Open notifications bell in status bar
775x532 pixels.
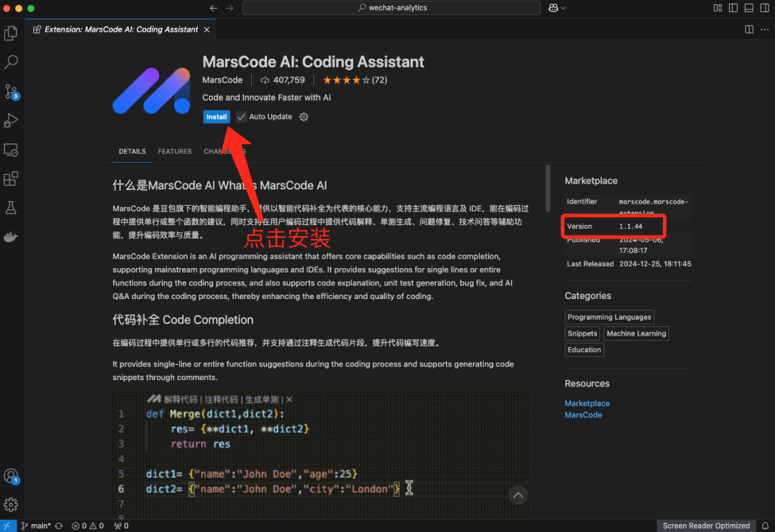click(765, 526)
